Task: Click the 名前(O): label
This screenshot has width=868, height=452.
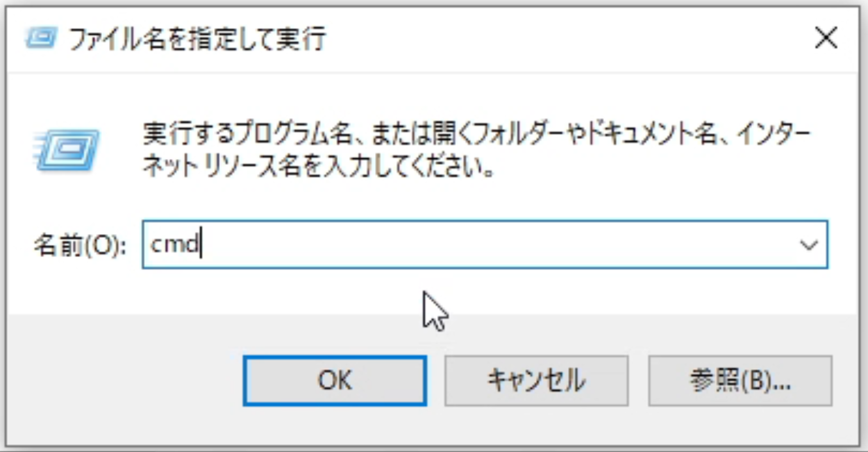Action: point(80,246)
